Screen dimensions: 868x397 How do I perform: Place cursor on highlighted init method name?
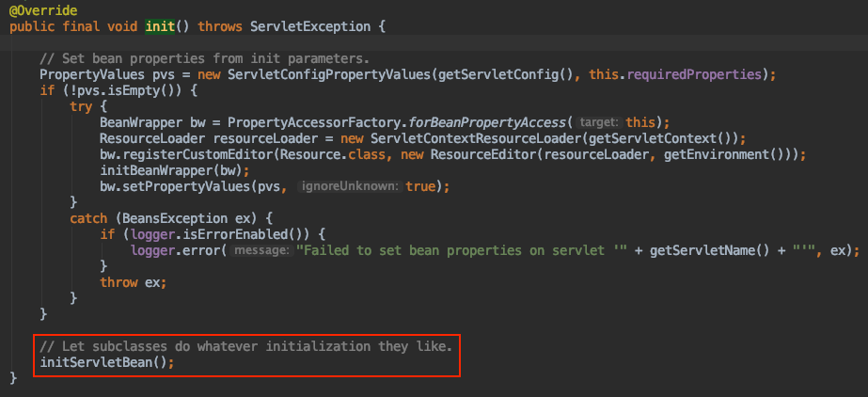click(x=162, y=26)
